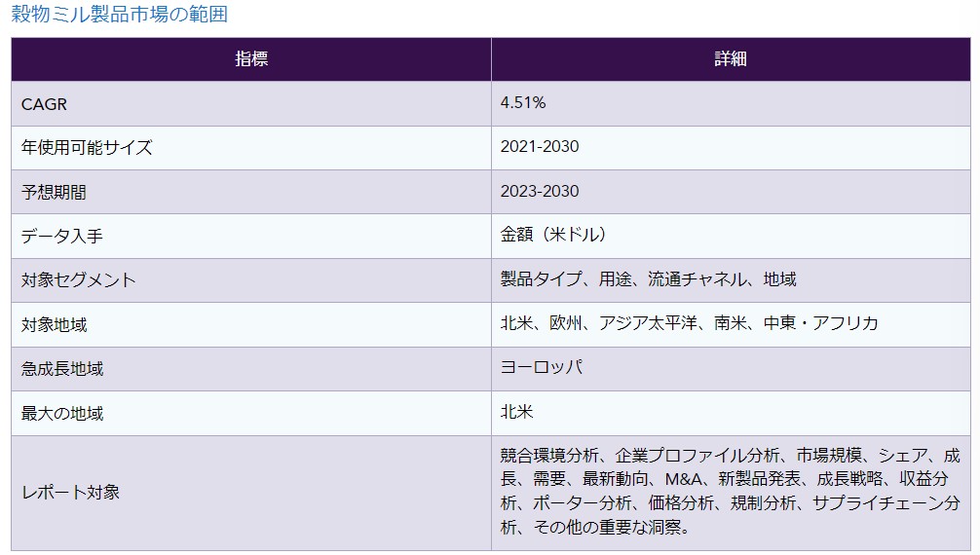Select the 急成長地域 label

[x=62, y=369]
